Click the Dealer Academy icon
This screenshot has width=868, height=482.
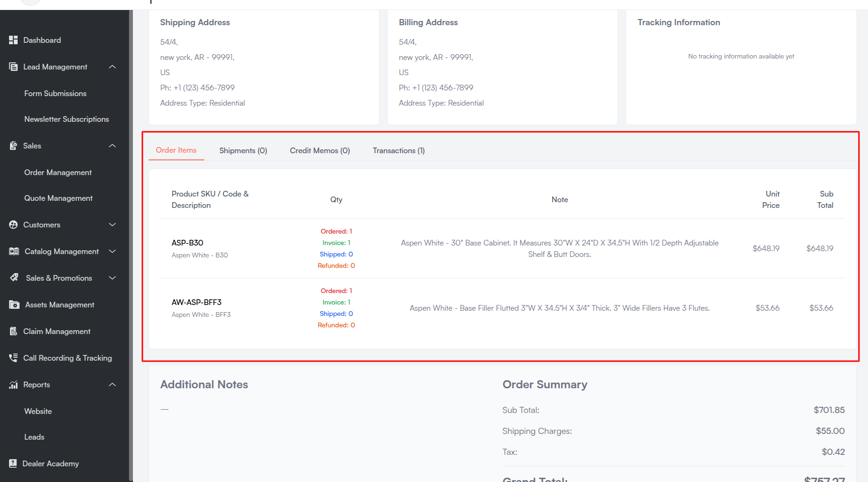13,463
